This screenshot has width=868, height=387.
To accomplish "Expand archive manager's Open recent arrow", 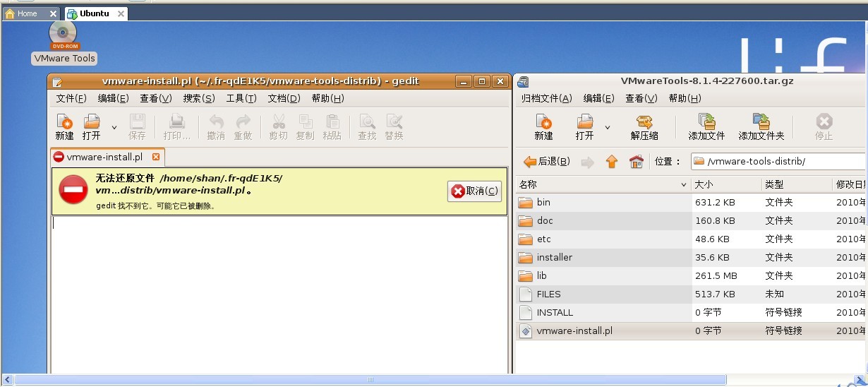I will tap(608, 127).
